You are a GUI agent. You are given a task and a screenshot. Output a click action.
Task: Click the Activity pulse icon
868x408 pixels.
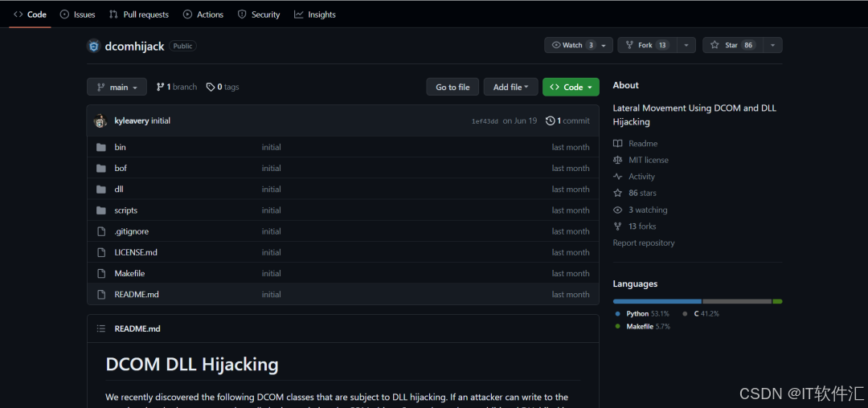[x=618, y=177]
